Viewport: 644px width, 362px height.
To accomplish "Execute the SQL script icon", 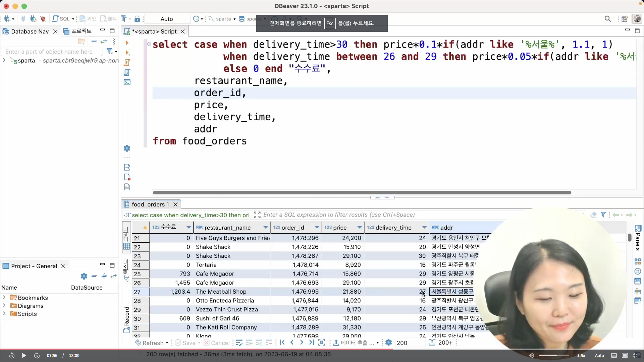I will click(127, 62).
